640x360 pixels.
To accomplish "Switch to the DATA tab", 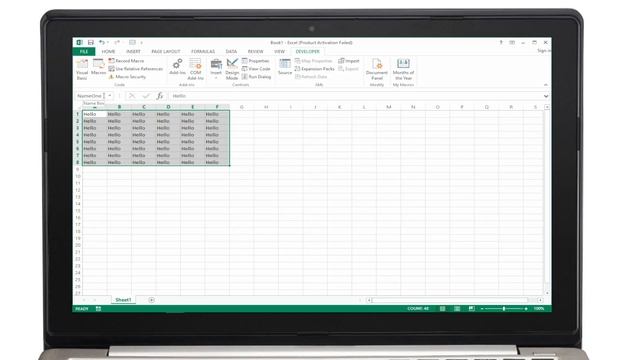I will tap(231, 51).
